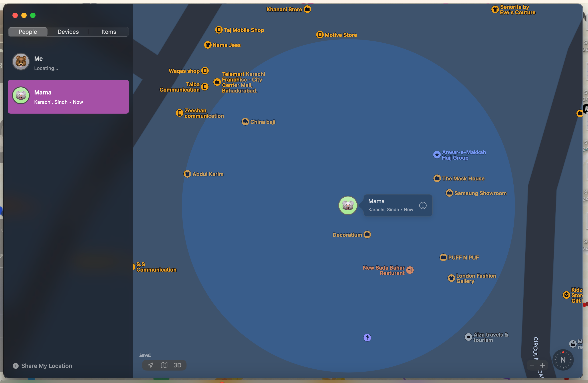Click the Samsung Showroom map pin
This screenshot has width=588, height=383.
449,193
